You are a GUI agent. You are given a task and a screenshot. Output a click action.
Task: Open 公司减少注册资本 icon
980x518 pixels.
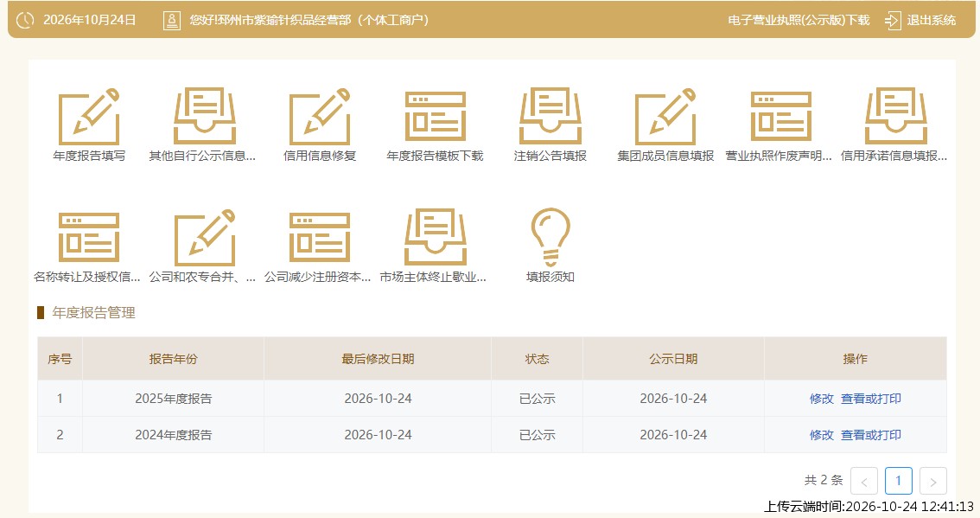(x=320, y=237)
